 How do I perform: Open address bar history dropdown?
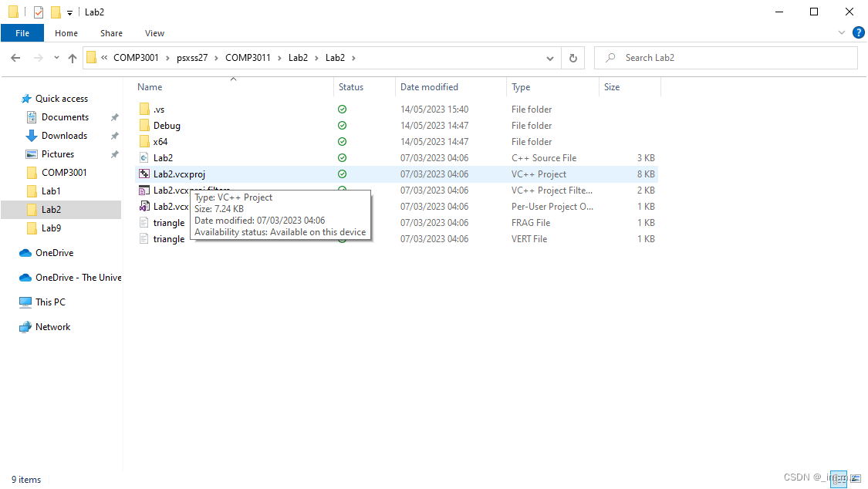[x=549, y=58]
